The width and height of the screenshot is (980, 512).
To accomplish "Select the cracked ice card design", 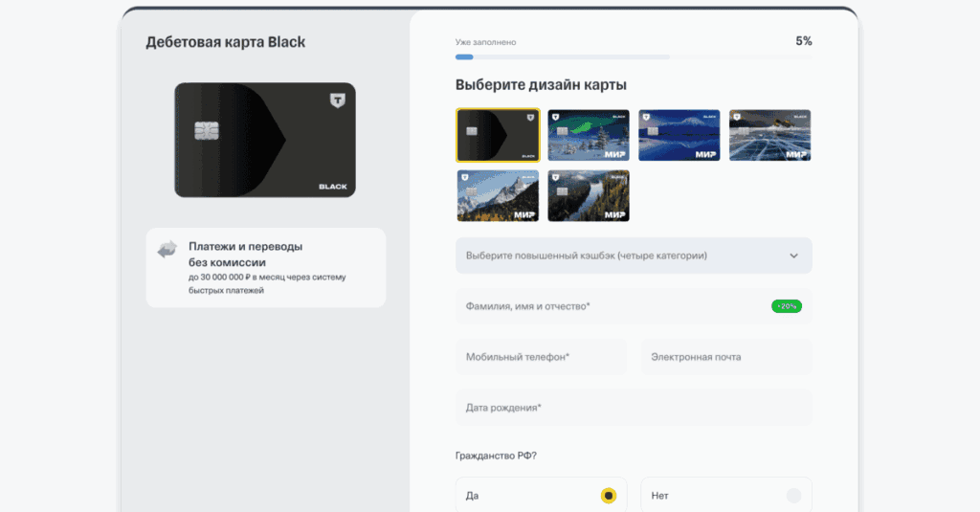I will pyautogui.click(x=769, y=135).
